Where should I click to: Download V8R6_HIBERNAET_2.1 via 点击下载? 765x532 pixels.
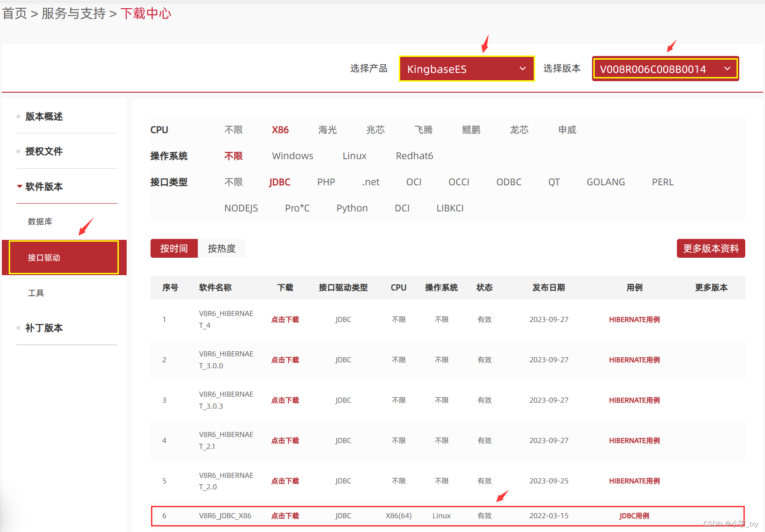click(x=285, y=441)
